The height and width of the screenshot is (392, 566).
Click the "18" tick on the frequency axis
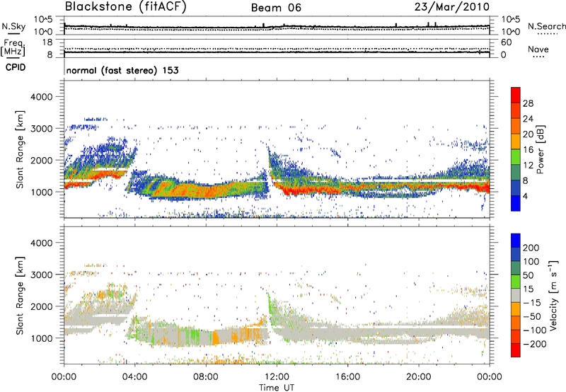(x=47, y=42)
